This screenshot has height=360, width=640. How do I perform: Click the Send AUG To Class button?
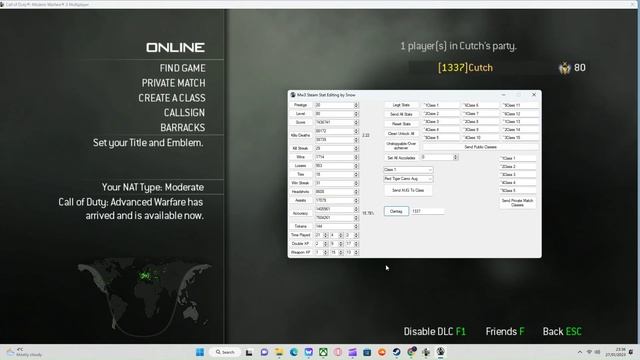(x=408, y=190)
